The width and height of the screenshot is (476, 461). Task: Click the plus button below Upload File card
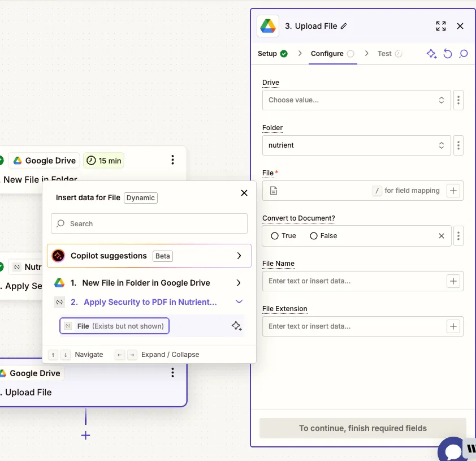click(x=85, y=436)
